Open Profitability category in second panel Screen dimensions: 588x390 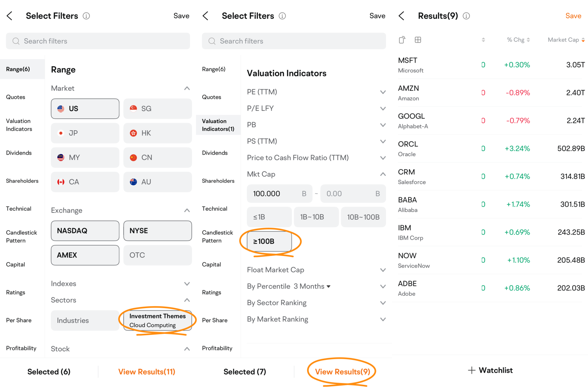217,348
